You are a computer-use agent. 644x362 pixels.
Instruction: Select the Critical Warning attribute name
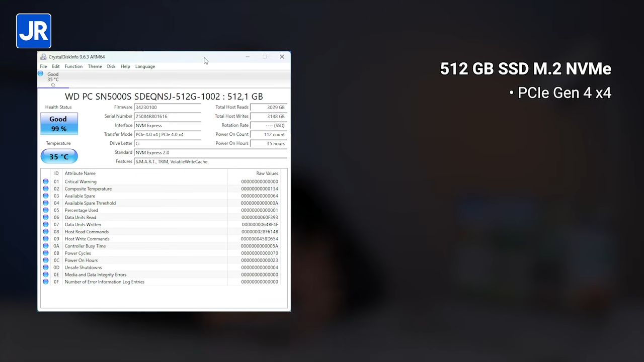click(x=80, y=182)
